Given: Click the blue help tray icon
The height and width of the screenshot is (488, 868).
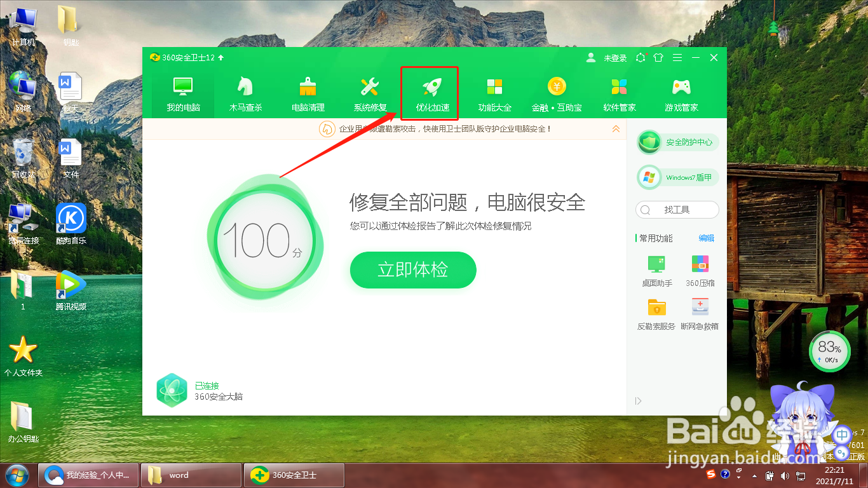Looking at the screenshot, I should click(725, 475).
